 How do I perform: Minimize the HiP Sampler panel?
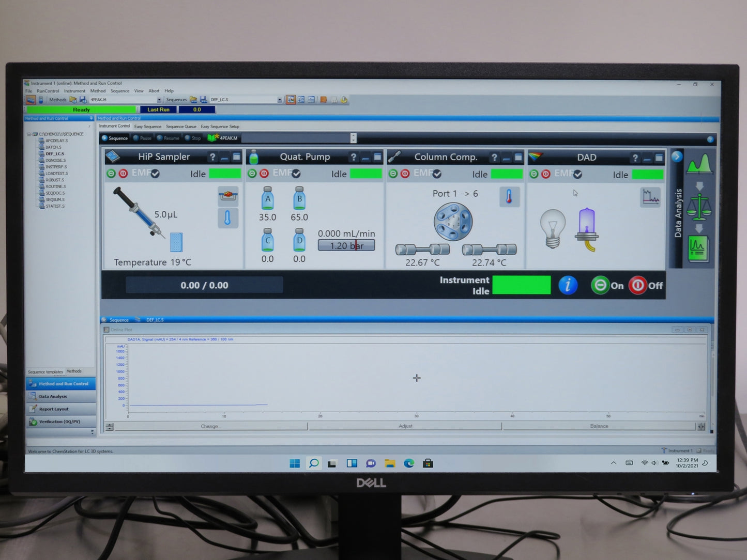pyautogui.click(x=224, y=157)
